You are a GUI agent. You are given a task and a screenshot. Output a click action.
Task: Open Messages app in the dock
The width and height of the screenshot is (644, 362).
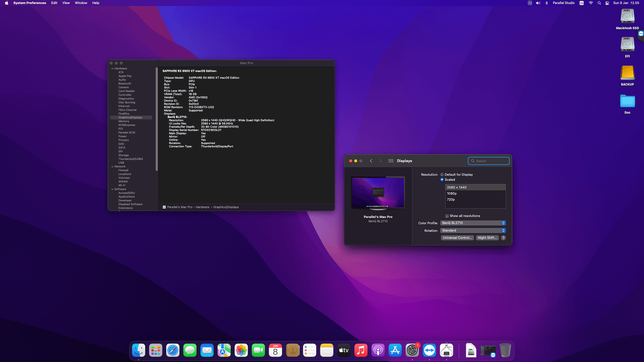[x=190, y=350]
